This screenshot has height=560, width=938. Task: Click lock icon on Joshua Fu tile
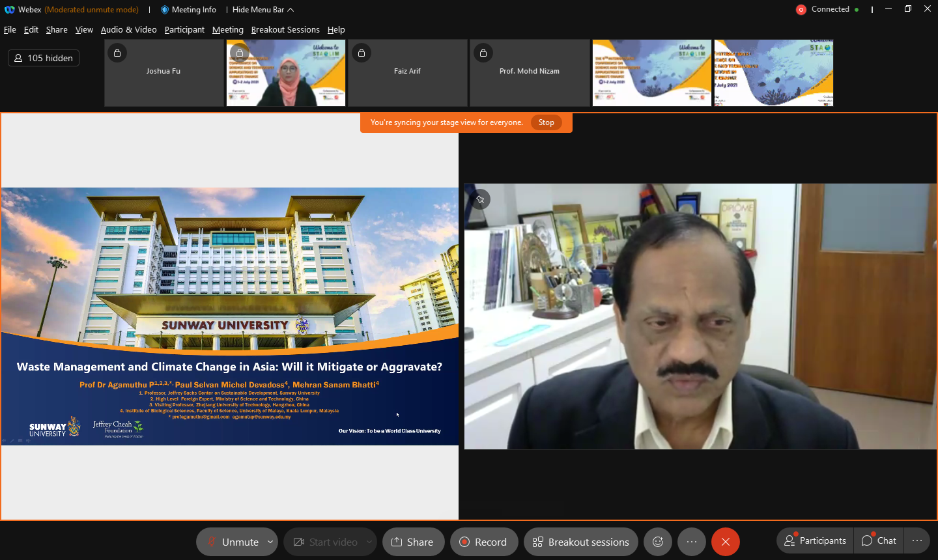(117, 53)
